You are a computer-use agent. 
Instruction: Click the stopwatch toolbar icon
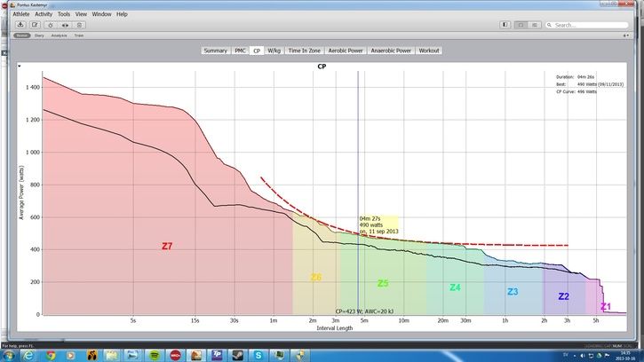(51, 25)
